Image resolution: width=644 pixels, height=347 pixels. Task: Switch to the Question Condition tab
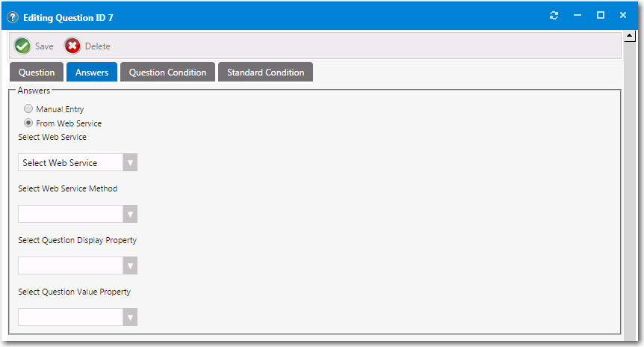point(167,73)
